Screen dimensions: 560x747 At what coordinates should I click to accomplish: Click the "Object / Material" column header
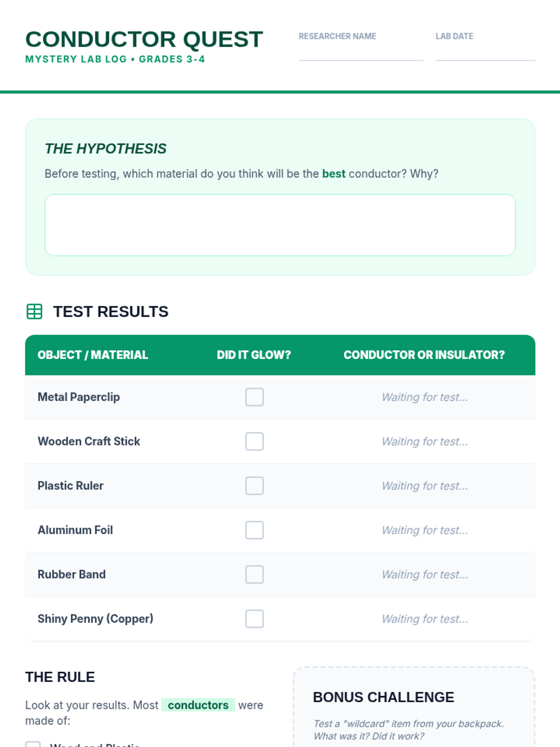click(93, 355)
